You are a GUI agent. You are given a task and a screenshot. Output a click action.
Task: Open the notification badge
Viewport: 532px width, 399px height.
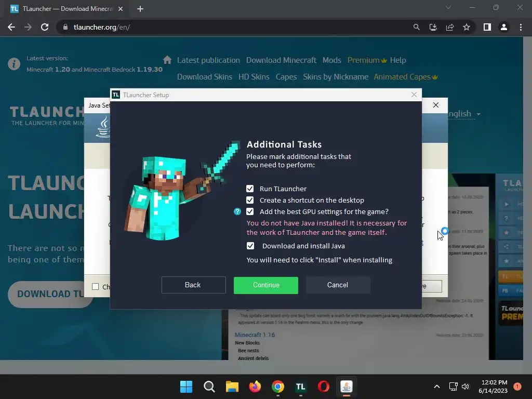point(517,387)
